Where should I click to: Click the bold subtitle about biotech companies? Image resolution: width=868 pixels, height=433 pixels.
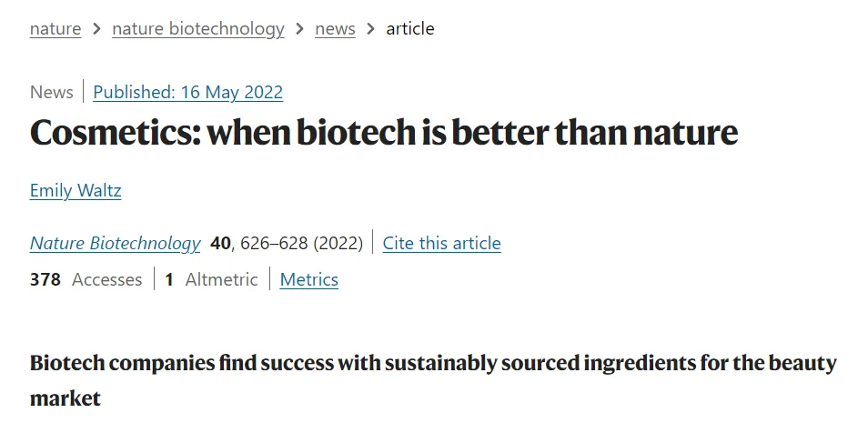click(x=433, y=364)
